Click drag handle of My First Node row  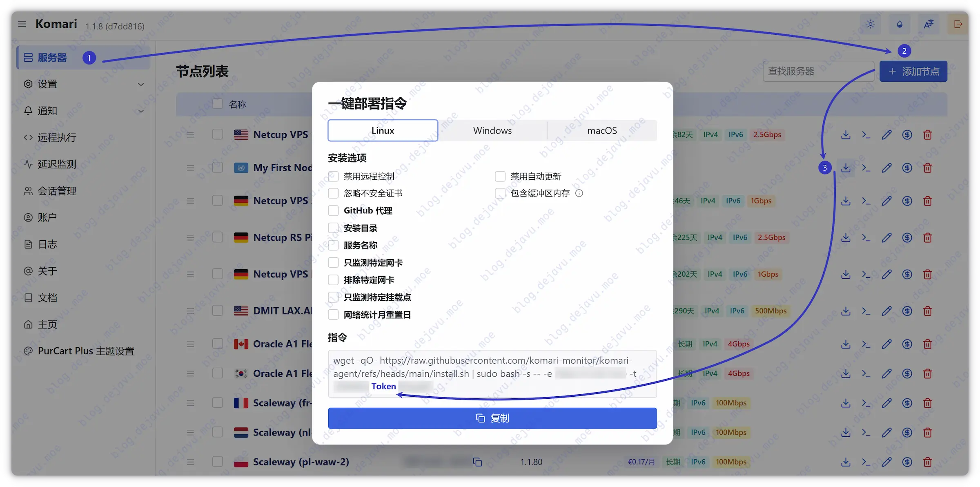[x=190, y=168]
